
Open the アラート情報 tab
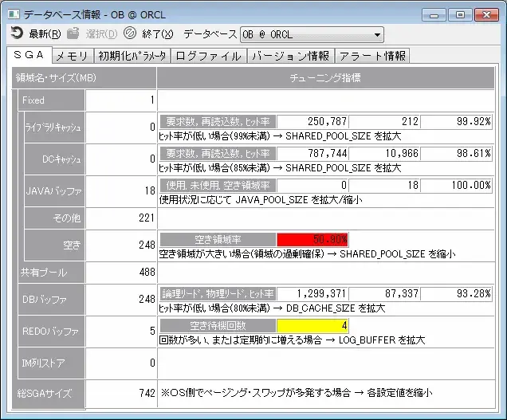pyautogui.click(x=372, y=56)
